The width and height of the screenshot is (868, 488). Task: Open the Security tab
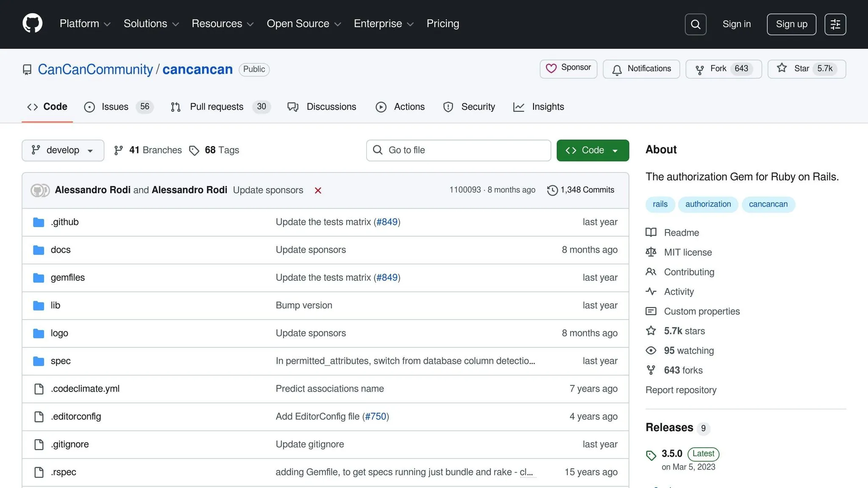(469, 107)
